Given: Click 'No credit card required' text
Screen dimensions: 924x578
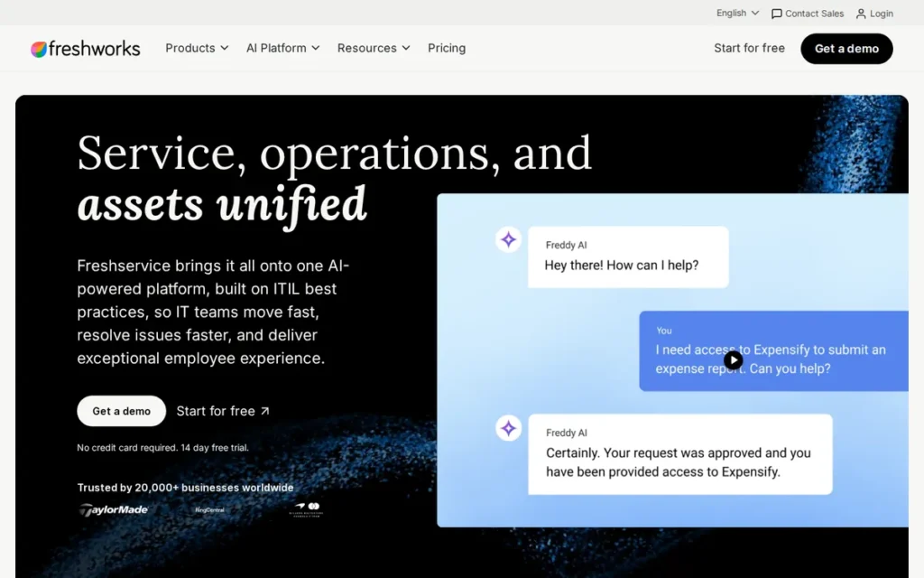Looking at the screenshot, I should [x=162, y=448].
